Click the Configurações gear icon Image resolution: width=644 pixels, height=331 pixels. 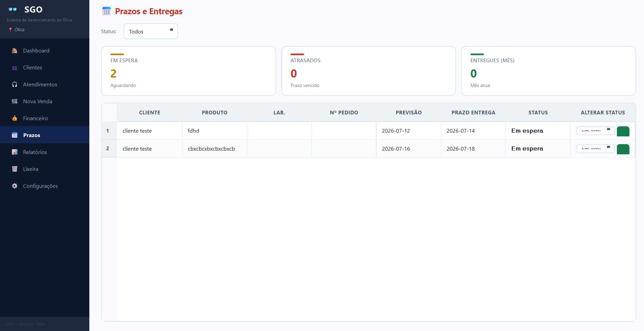pos(15,186)
